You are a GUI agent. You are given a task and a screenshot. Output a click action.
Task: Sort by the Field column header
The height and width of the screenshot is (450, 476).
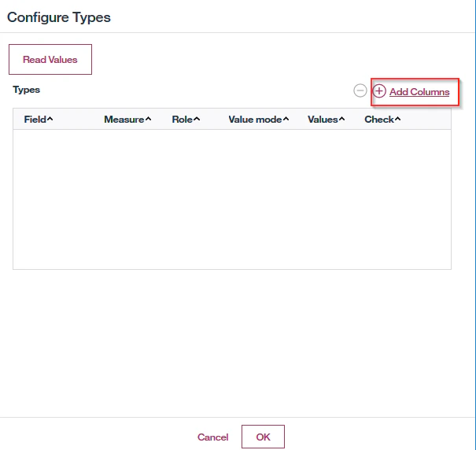[x=39, y=120]
